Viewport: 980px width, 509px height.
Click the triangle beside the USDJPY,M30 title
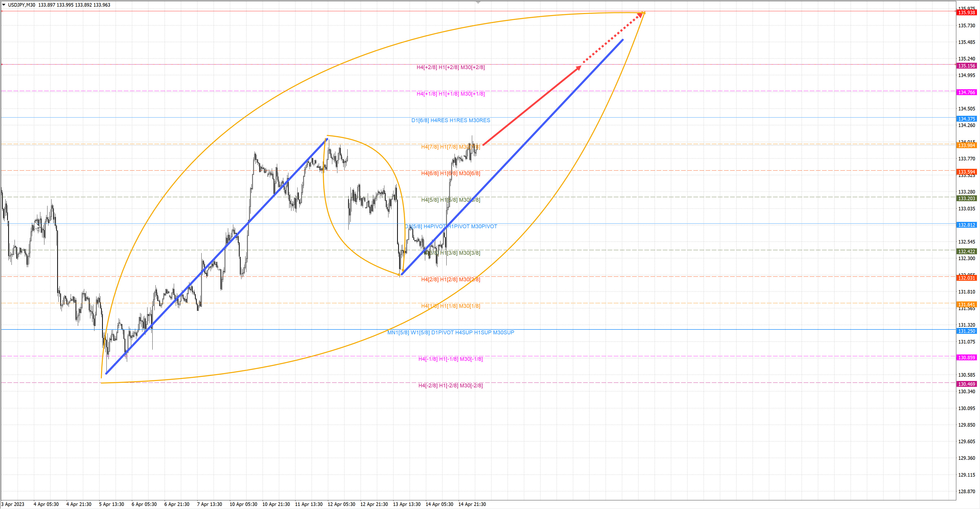[x=4, y=5]
